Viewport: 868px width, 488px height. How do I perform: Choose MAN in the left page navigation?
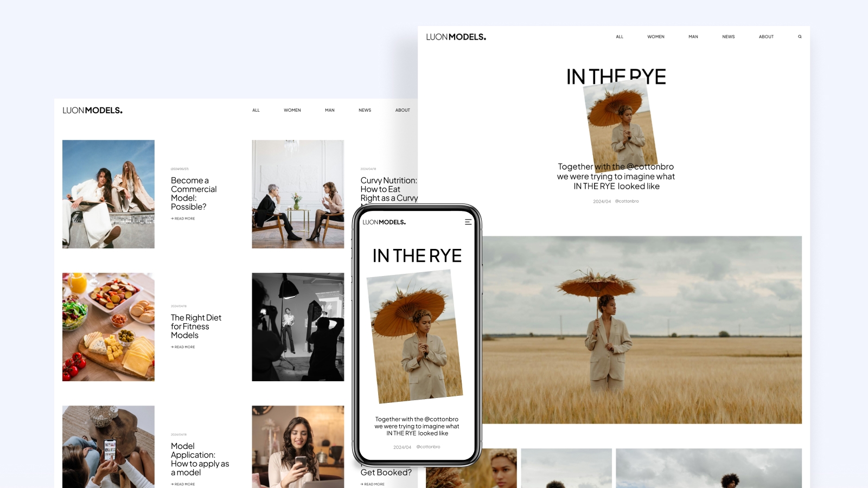[330, 110]
